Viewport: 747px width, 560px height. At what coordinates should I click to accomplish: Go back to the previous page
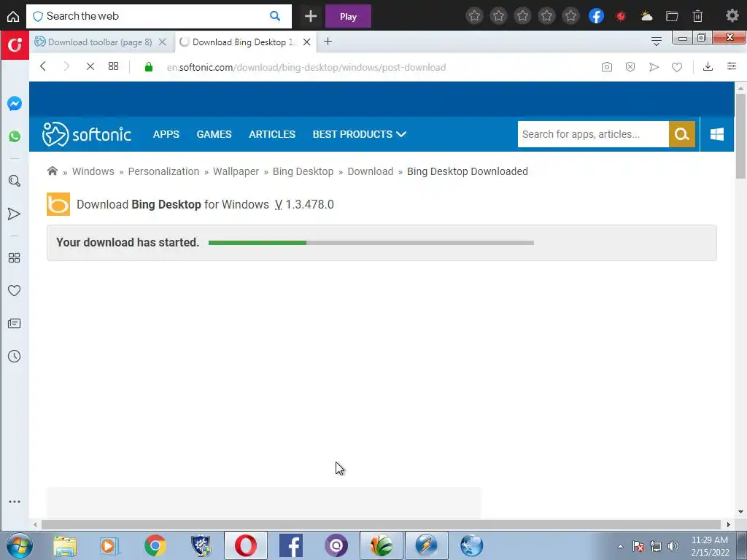[43, 66]
